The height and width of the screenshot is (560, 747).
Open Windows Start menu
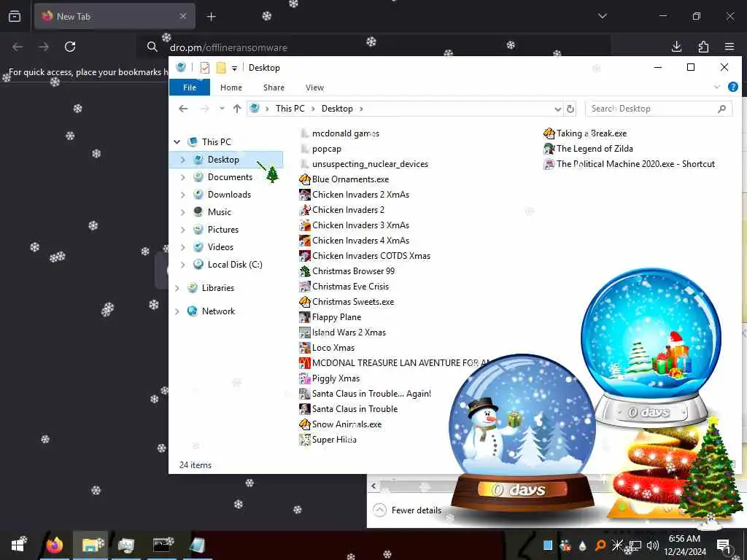tap(19, 545)
